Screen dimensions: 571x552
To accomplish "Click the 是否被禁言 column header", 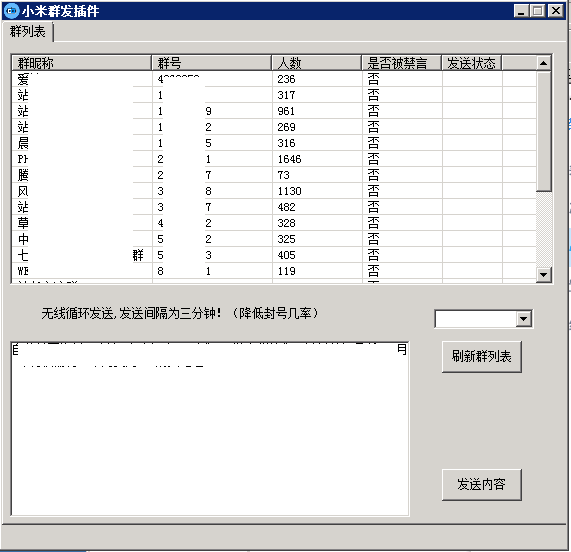I will tap(402, 63).
